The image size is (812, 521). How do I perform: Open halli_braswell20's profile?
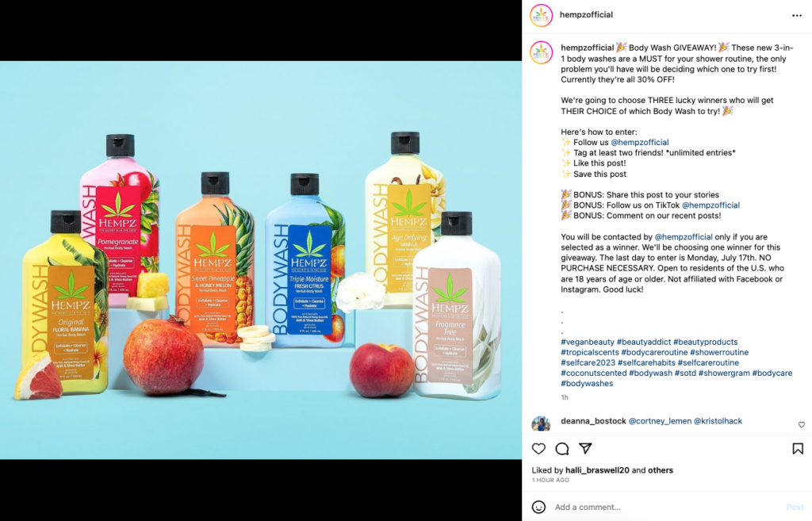click(x=597, y=470)
